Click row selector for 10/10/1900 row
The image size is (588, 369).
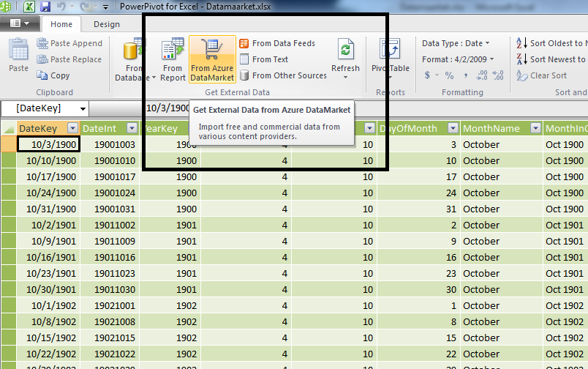pyautogui.click(x=8, y=160)
